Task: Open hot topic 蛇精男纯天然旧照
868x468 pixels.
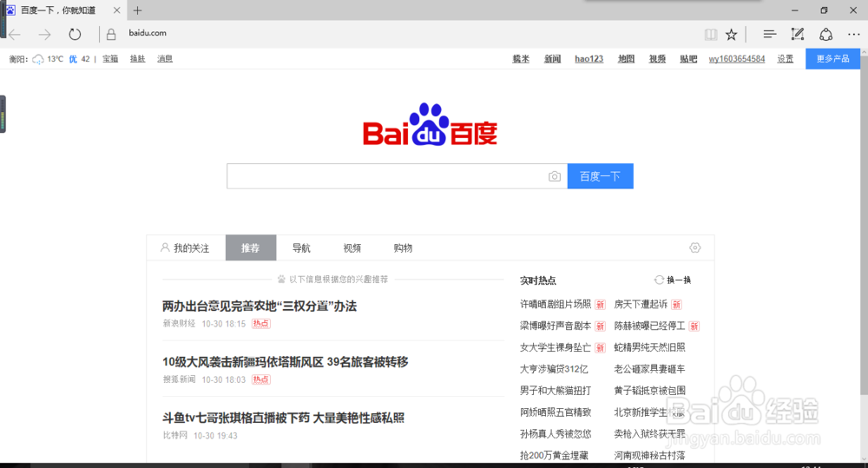Action: (x=649, y=347)
